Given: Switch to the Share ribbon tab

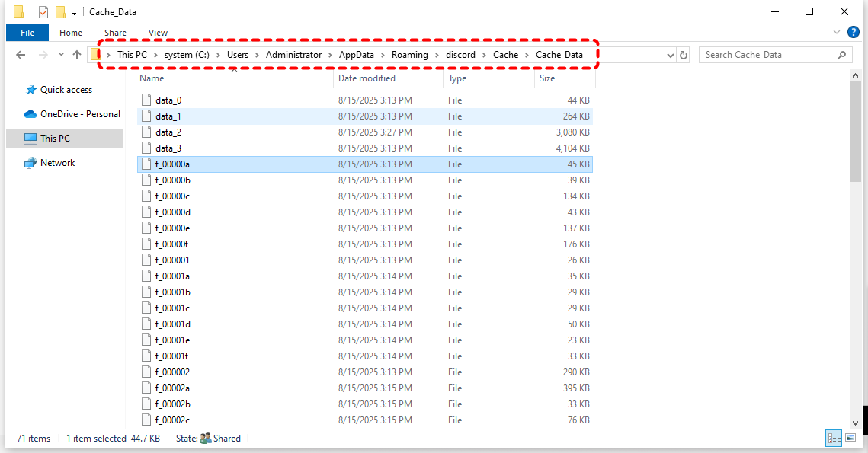Looking at the screenshot, I should coord(115,33).
